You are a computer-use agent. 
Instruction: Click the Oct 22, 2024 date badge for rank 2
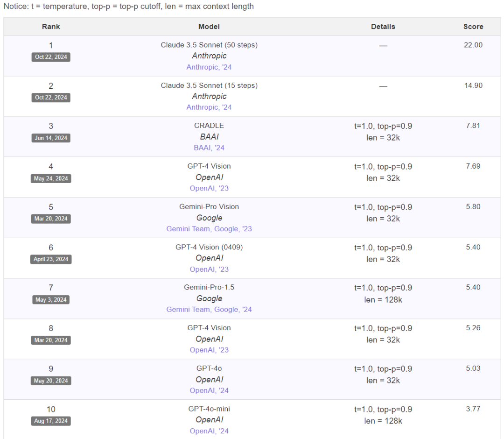point(51,98)
